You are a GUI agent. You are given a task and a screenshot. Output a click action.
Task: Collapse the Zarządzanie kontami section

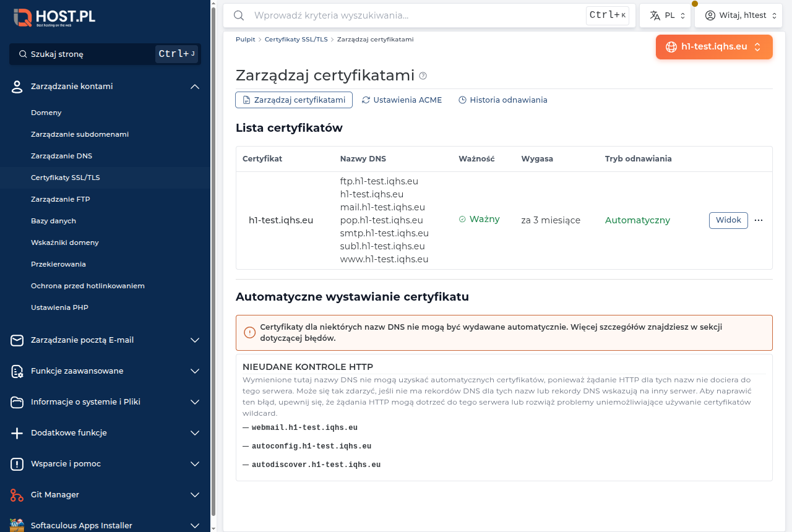[x=195, y=87]
